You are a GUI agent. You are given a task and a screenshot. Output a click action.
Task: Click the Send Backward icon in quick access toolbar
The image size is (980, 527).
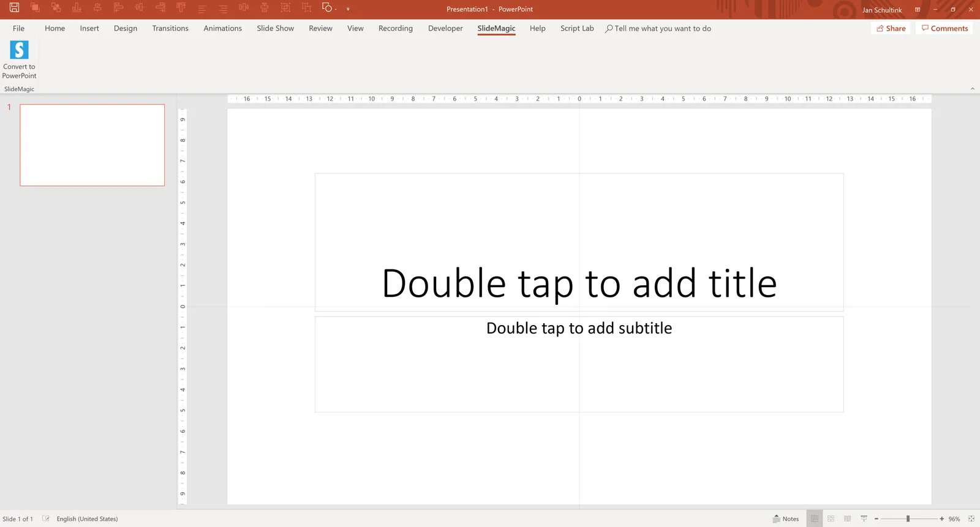(56, 8)
